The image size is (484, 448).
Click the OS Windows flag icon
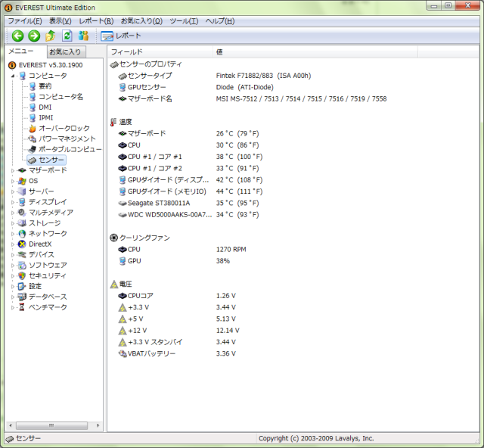(22, 181)
